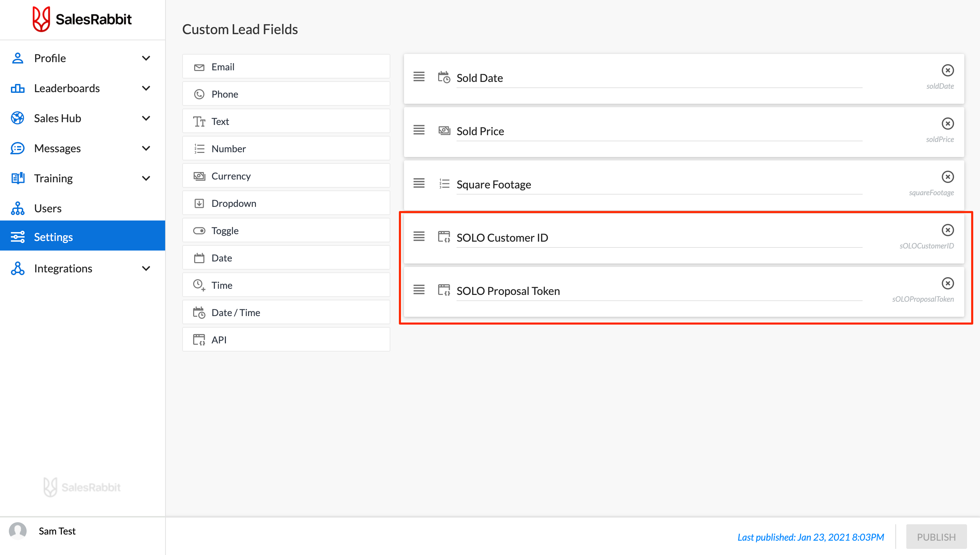
Task: Remove the SOLO Customer ID field
Action: [x=947, y=230]
